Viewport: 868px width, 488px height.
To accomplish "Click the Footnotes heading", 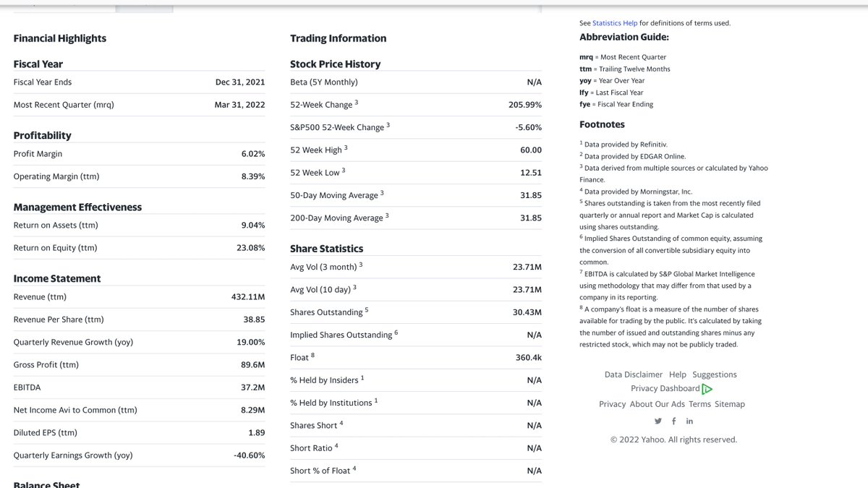I will pyautogui.click(x=602, y=124).
